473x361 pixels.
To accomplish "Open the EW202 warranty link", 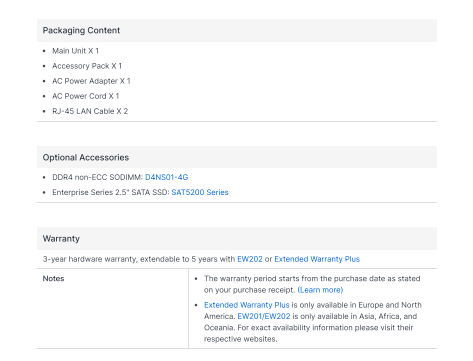I will click(250, 259).
